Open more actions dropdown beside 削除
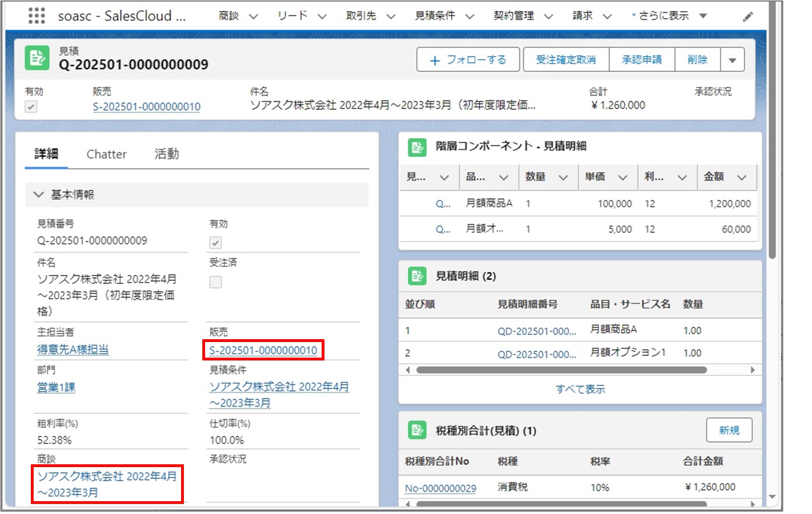 (732, 60)
